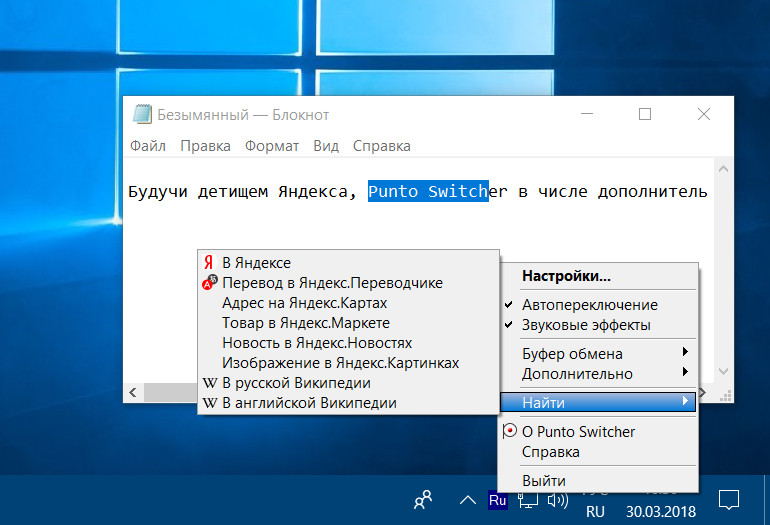Click the Notepad title bar icon
Viewport: 770px width, 525px height.
coord(142,114)
